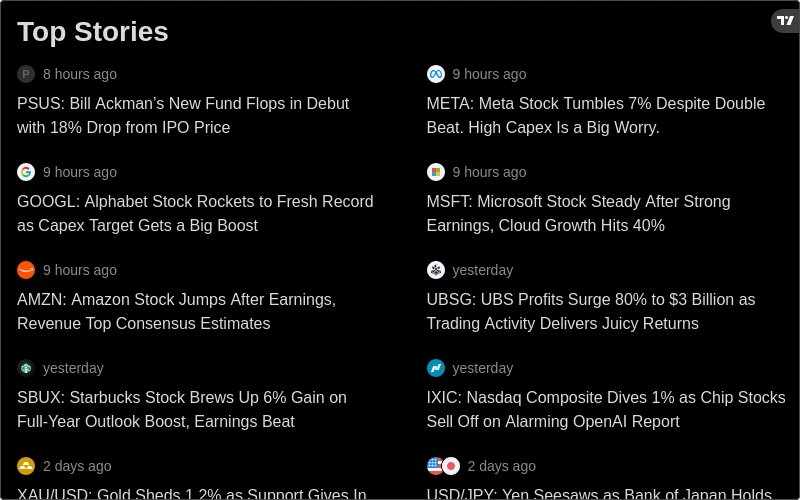Viewport: 800px width, 500px height.
Task: Click '9 hours ago' above the GOOGL story
Action: [x=80, y=172]
